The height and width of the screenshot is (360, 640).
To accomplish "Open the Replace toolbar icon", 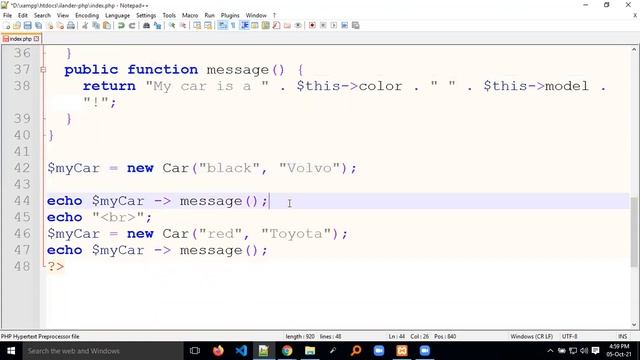I will [x=157, y=25].
